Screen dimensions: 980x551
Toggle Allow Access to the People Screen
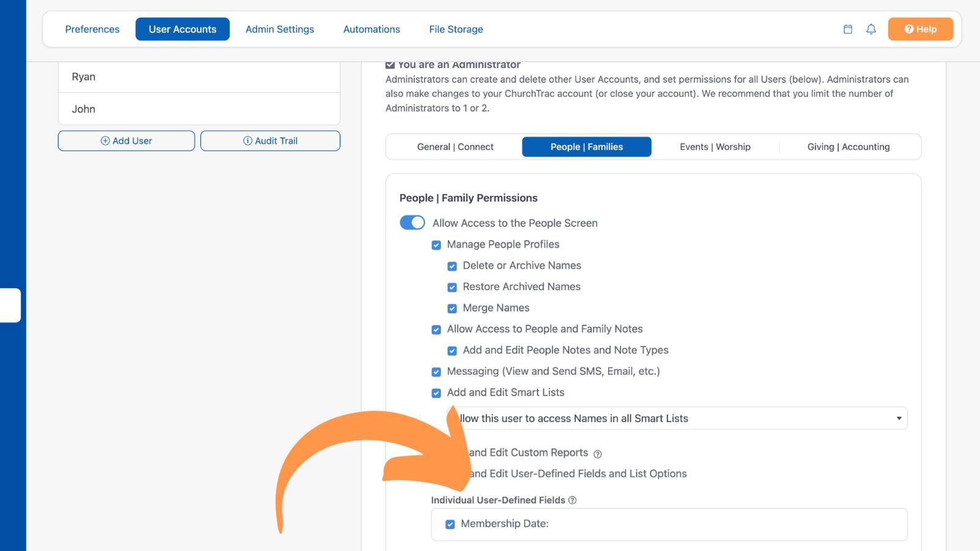tap(412, 223)
